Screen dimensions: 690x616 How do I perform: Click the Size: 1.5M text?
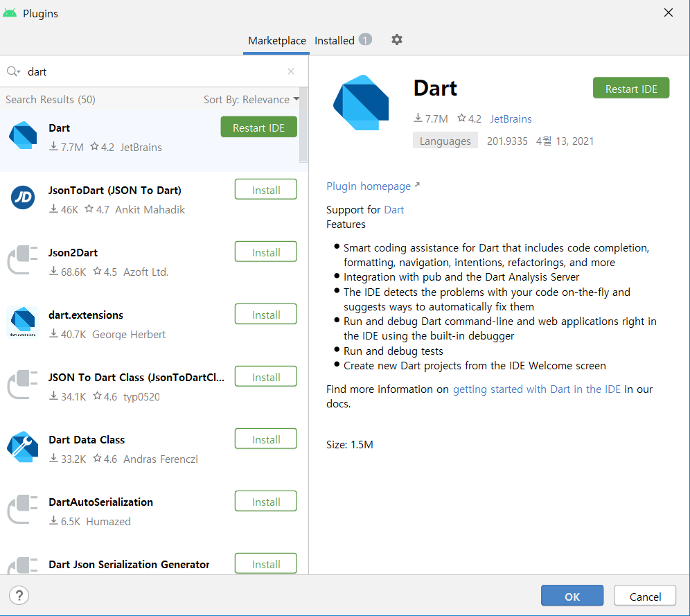coord(349,444)
